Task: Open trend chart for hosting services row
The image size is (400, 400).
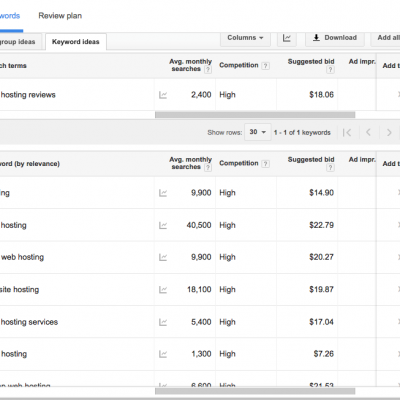Action: [x=163, y=322]
